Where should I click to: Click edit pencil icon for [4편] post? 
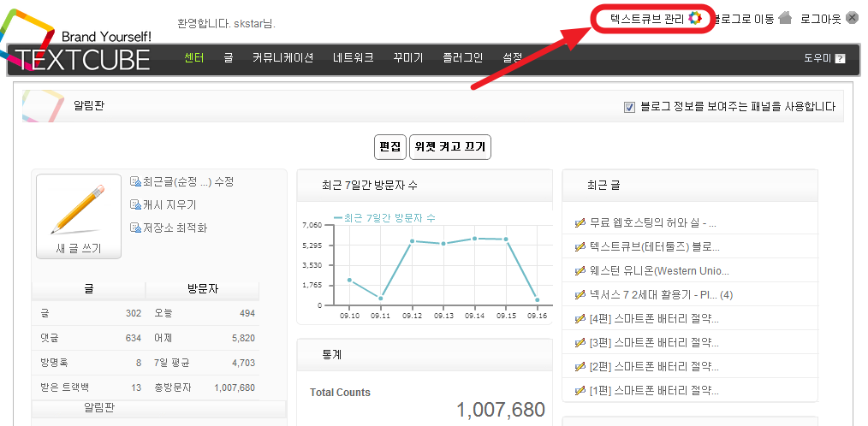pos(580,319)
